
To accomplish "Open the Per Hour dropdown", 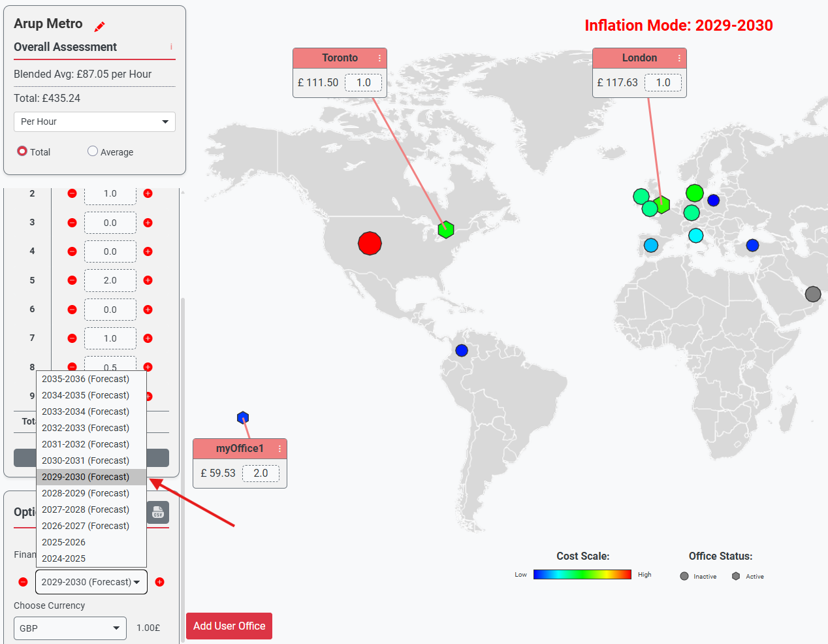I will 95,122.
